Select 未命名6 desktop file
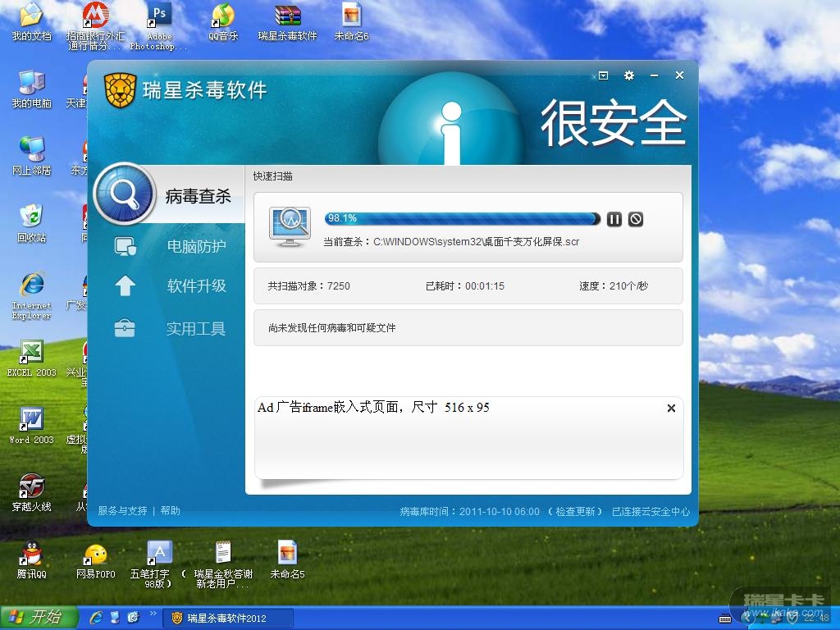840x630 pixels. point(351,22)
